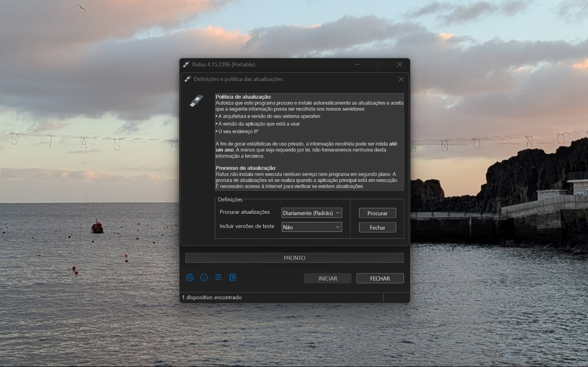Click the Procurar button
The height and width of the screenshot is (367, 588).
point(378,213)
